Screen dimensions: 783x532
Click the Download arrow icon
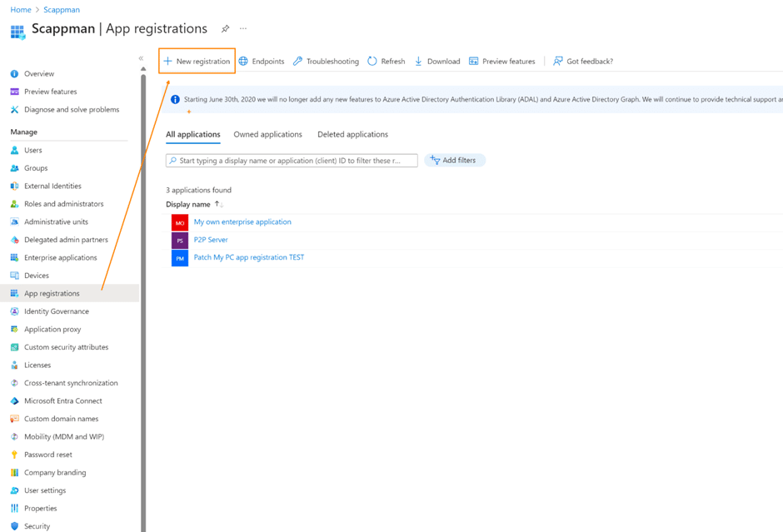(x=418, y=61)
